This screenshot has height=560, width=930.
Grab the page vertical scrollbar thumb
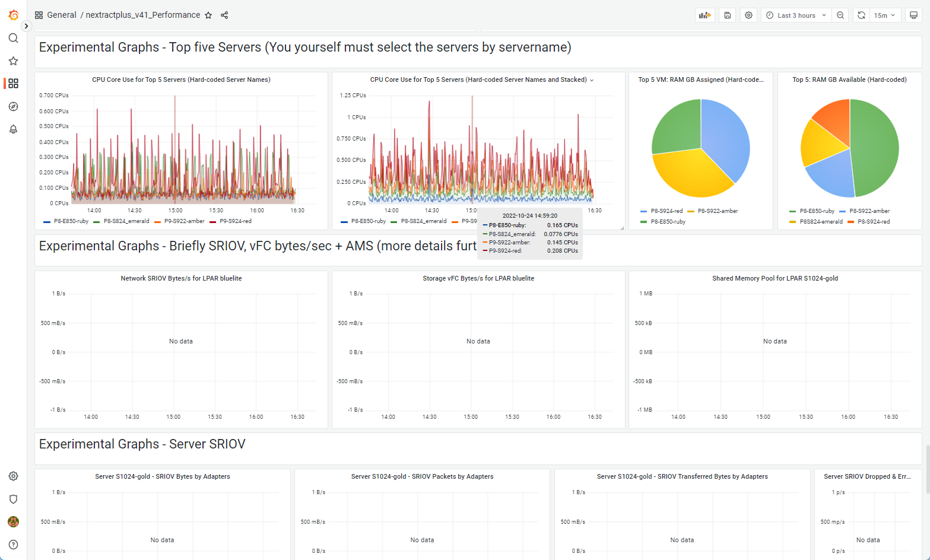927,469
